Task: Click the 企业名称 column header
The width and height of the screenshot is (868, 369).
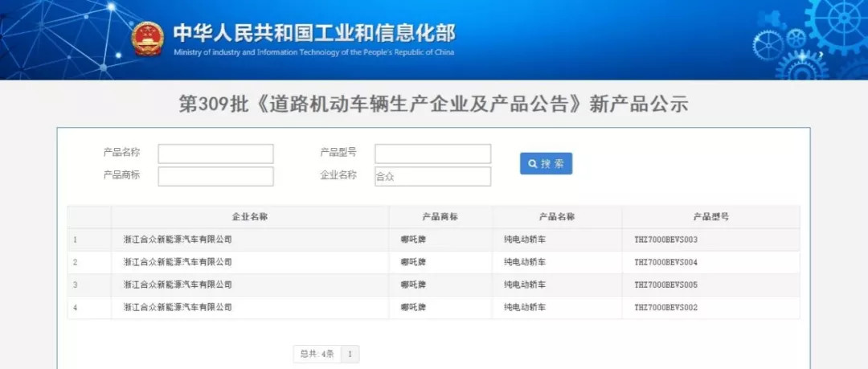Action: pos(250,216)
